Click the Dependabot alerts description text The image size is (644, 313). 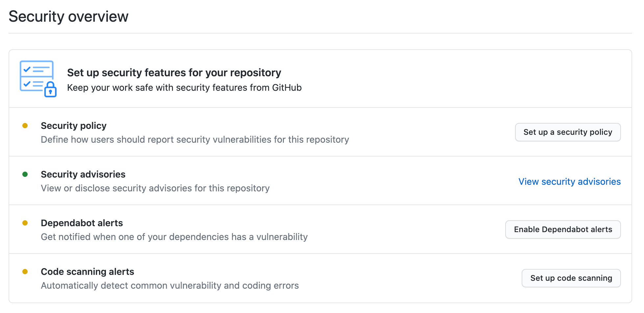click(174, 237)
